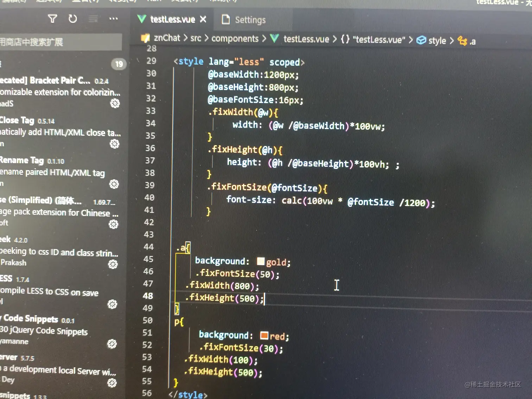Click the installed extensions count badge 19
Screen dimensions: 532x399
pyautogui.click(x=119, y=64)
